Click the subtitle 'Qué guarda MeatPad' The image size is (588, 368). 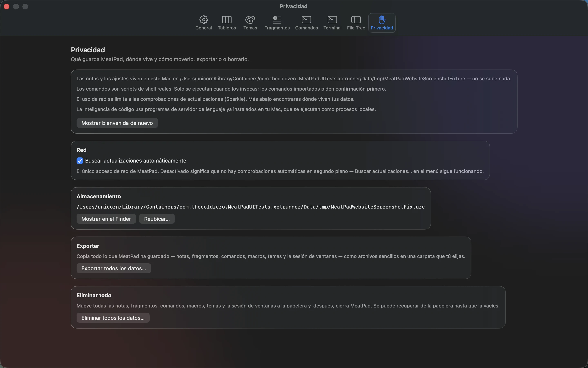(160, 59)
